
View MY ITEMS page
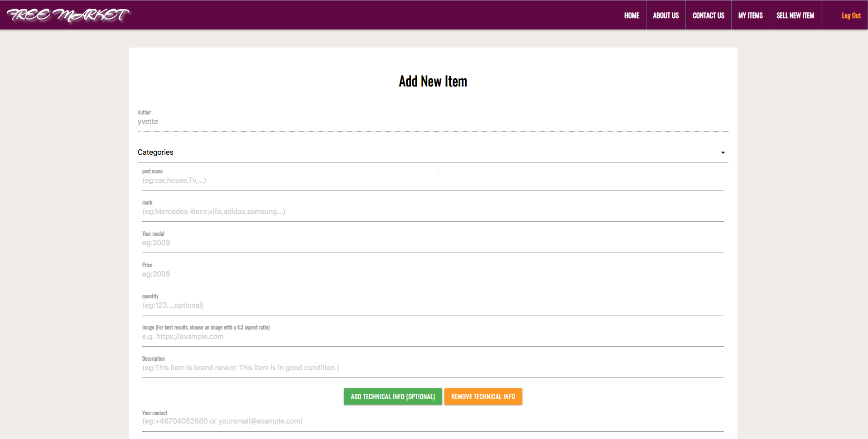(750, 15)
